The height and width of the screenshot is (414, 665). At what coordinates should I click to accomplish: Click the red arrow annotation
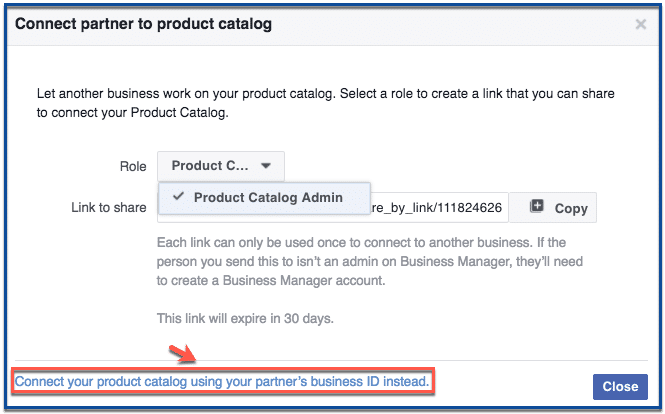pyautogui.click(x=182, y=354)
